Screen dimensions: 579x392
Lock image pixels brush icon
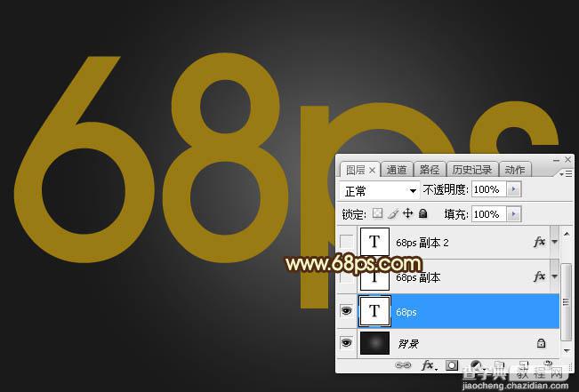coord(393,213)
